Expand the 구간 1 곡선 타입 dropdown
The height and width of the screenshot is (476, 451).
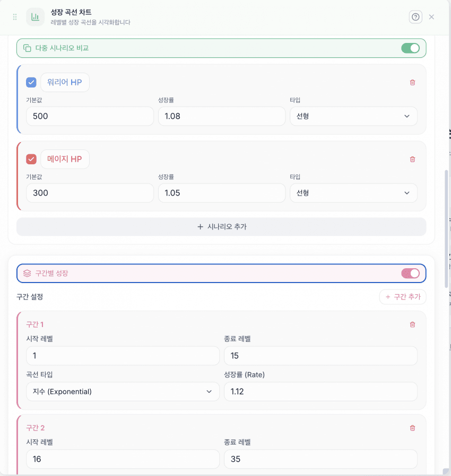coord(123,392)
